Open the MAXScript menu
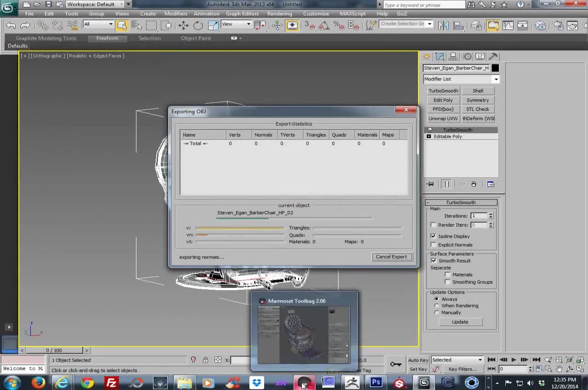The width and height of the screenshot is (588, 390). (x=353, y=14)
